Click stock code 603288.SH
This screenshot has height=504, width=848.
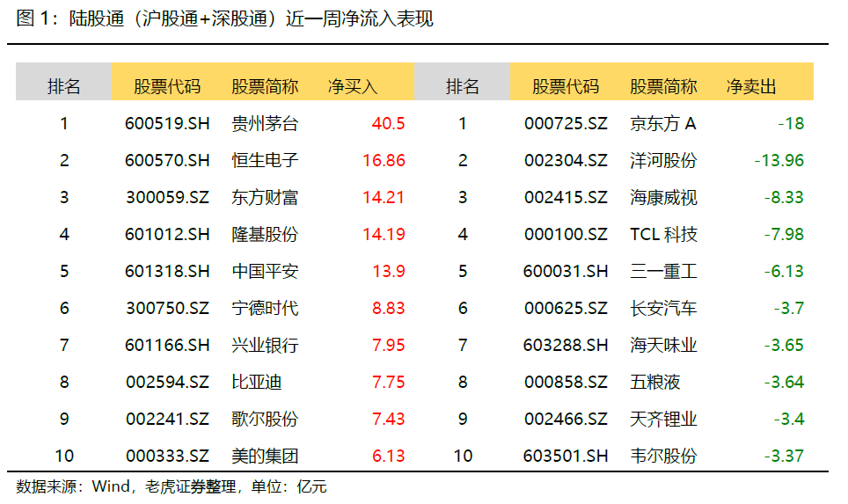[x=566, y=345]
